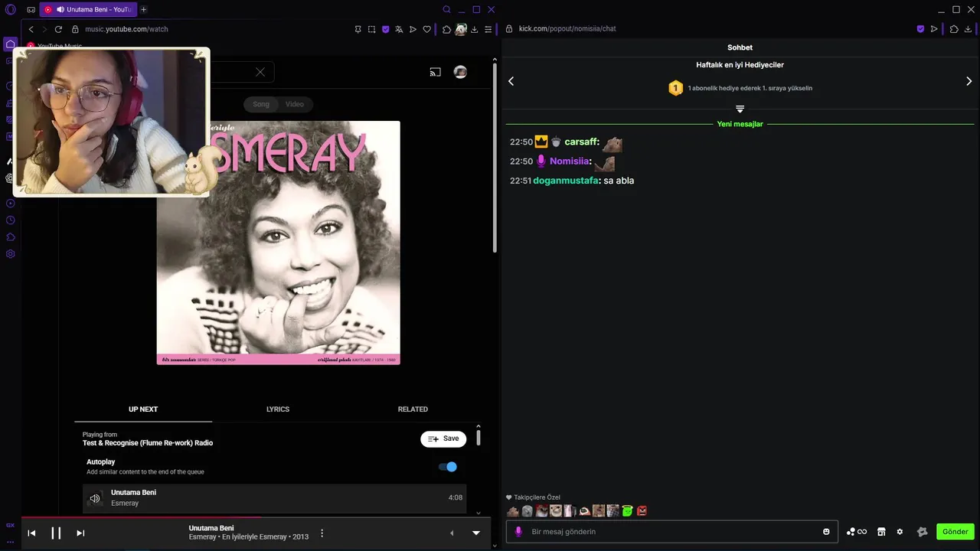980x551 pixels.
Task: Open three-dot menu for Unutama Beni
Action: (322, 533)
